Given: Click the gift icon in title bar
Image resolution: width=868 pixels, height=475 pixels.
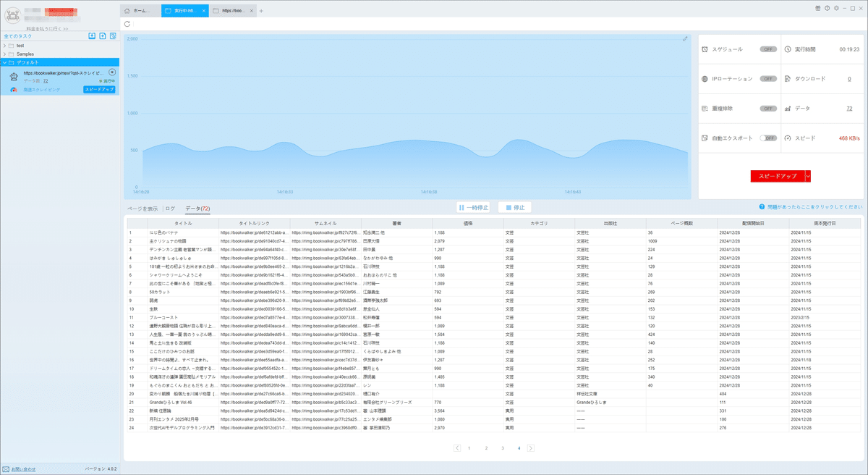Looking at the screenshot, I should click(817, 7).
